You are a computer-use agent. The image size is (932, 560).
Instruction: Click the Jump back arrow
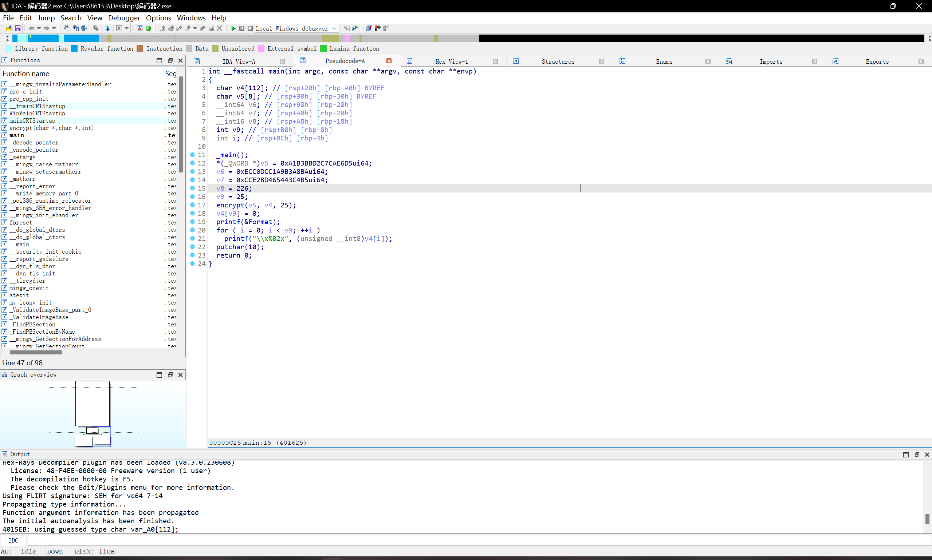31,28
